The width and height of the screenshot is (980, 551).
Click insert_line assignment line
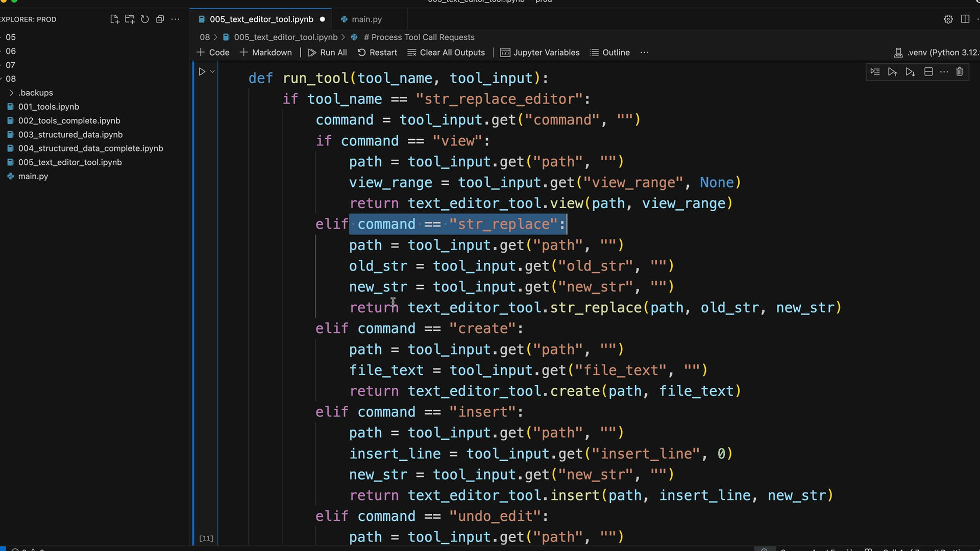(541, 454)
